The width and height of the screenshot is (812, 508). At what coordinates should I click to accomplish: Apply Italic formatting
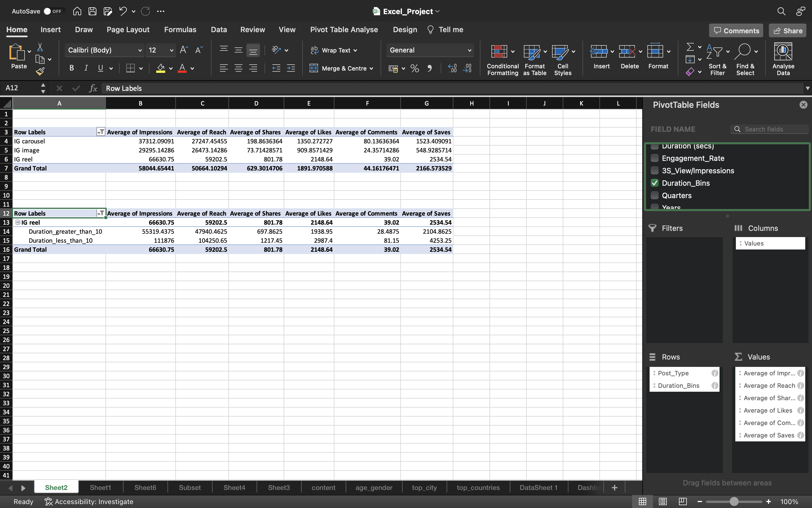[x=86, y=68]
